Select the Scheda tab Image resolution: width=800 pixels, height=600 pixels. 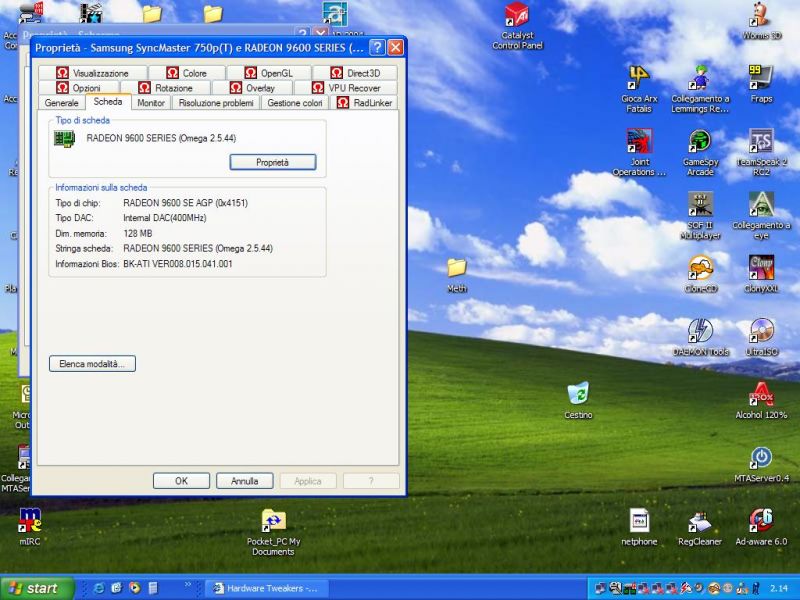108,102
